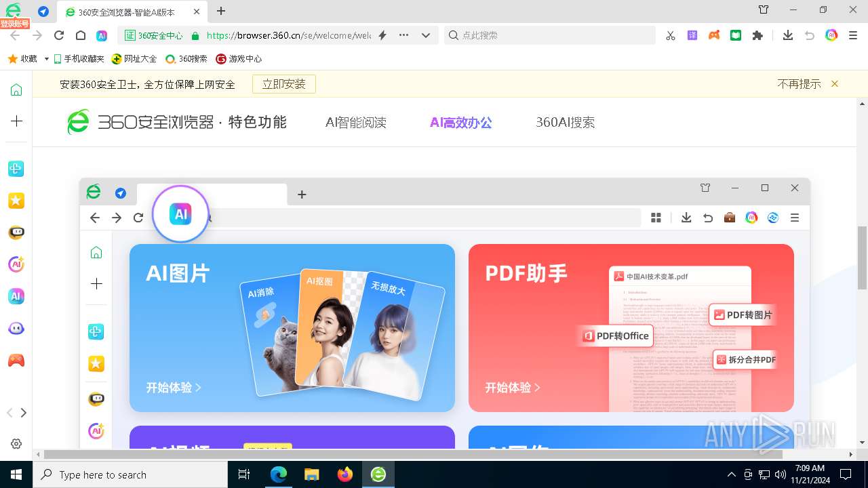Screen dimensions: 868x488
Task: Select the 360AI搜索 tab
Action: coord(566,123)
